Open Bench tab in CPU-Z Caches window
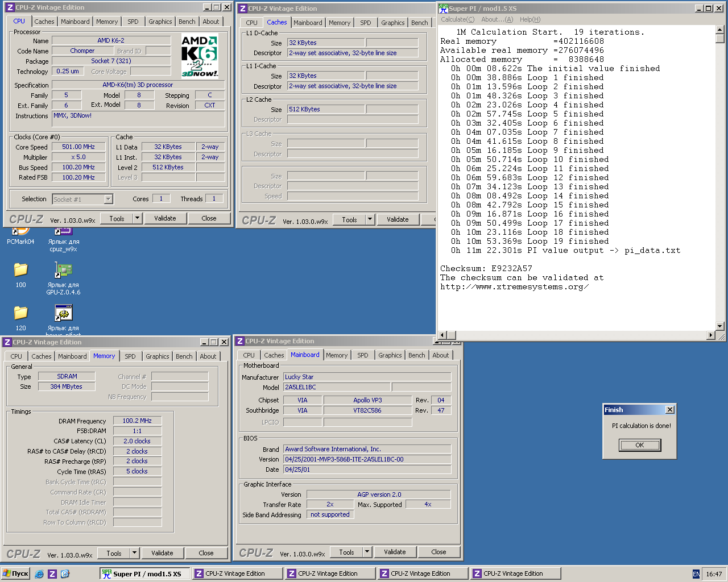728x582 pixels. [419, 23]
